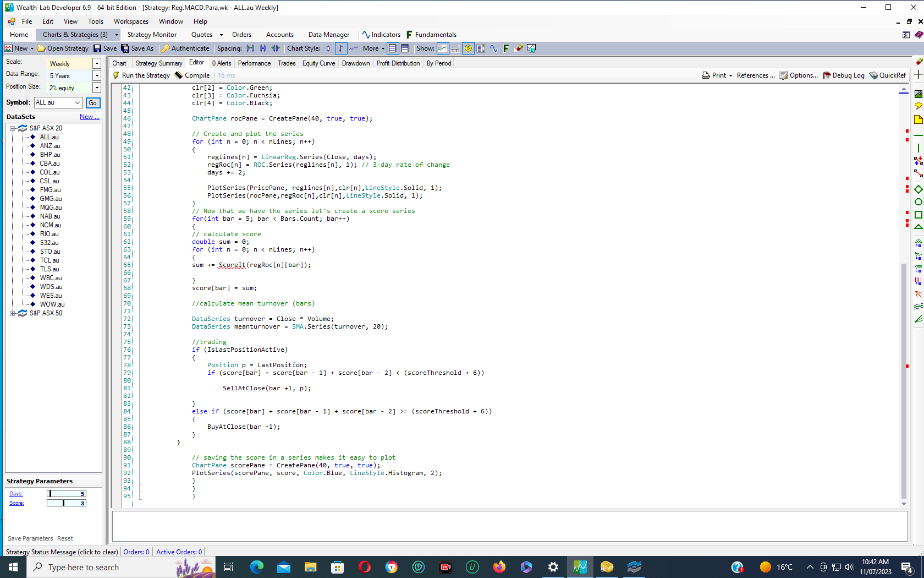
Task: Open Data Manager
Action: [328, 35]
